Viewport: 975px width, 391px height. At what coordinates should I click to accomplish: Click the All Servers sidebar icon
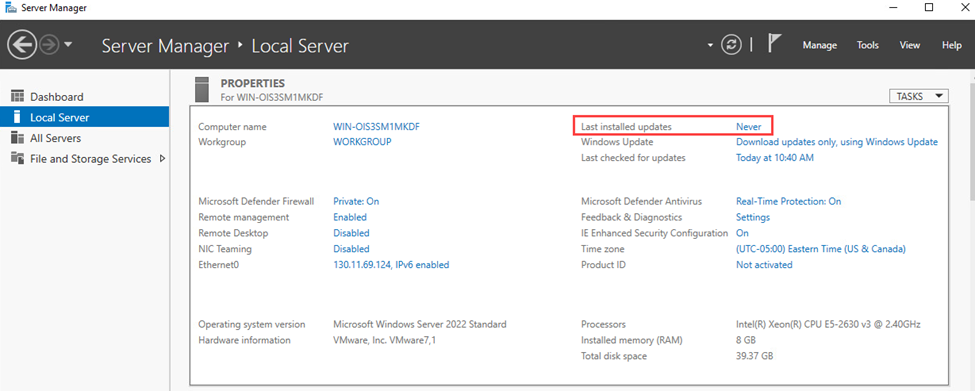coord(17,138)
